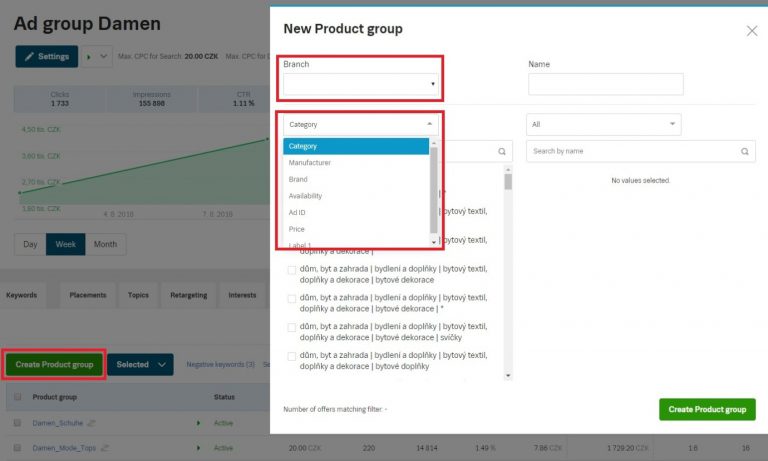Check the bytové dekorace | svíčky checkbox
This screenshot has width=768, height=461.
[x=291, y=327]
